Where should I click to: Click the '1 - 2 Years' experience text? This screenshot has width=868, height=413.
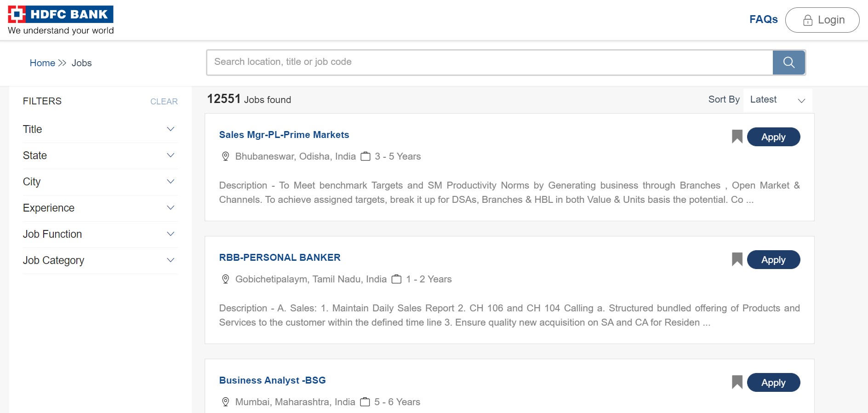(x=429, y=279)
